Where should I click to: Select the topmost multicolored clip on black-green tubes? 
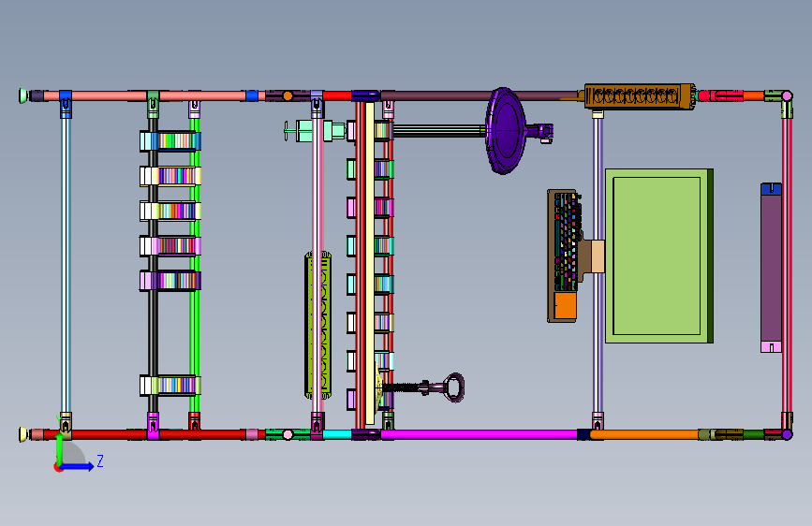pyautogui.click(x=170, y=140)
